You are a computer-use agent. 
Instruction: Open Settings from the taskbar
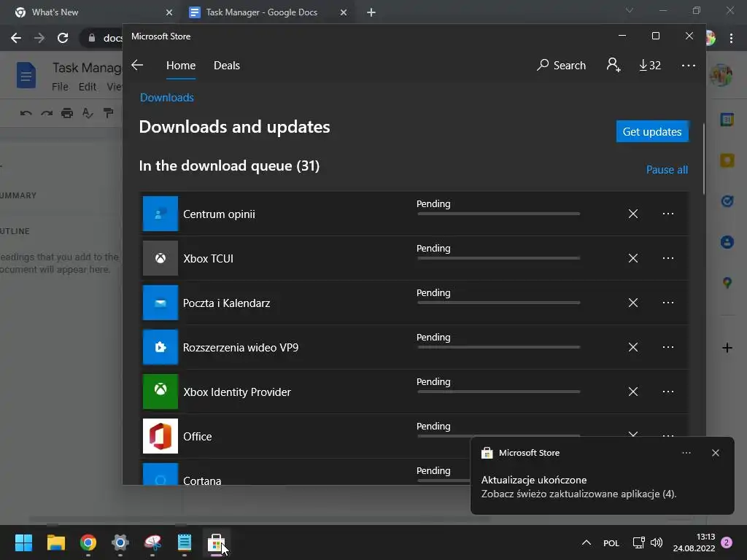click(x=120, y=542)
